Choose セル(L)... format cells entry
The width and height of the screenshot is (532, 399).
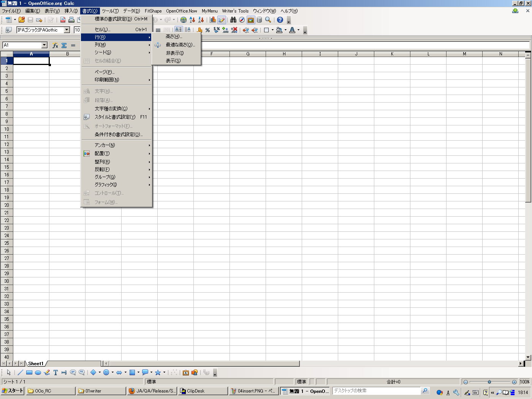pyautogui.click(x=117, y=29)
